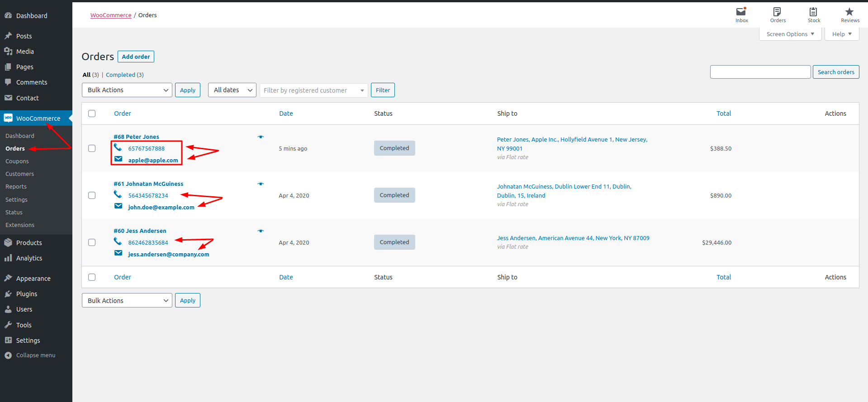
Task: Click phone icon next to 564345678234
Action: 118,194
